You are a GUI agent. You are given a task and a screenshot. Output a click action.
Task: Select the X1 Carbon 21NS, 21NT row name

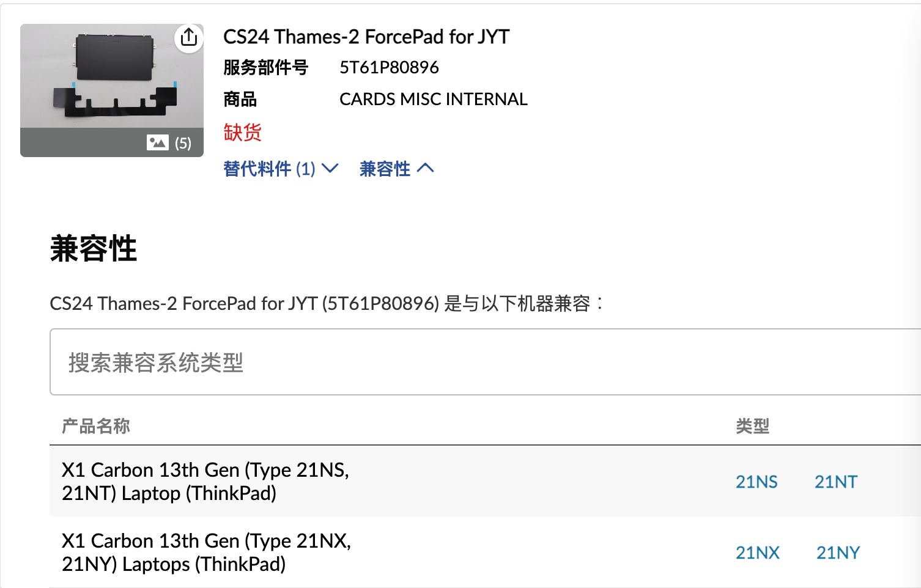pos(205,481)
